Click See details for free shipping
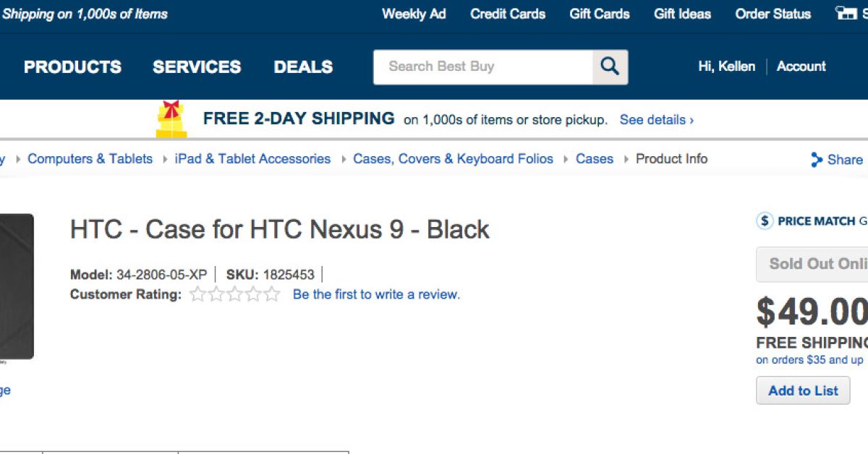The height and width of the screenshot is (454, 868). pos(656,120)
